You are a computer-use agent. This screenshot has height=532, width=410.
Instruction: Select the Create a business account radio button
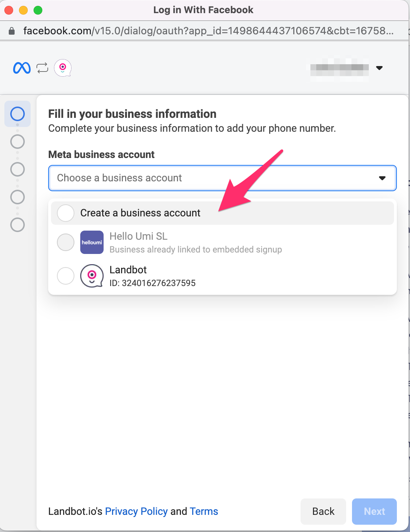coord(66,213)
